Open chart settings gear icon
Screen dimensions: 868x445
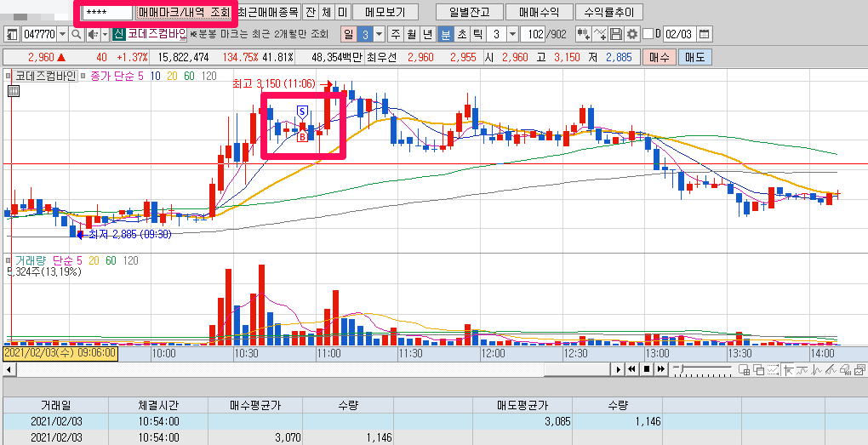tap(631, 34)
